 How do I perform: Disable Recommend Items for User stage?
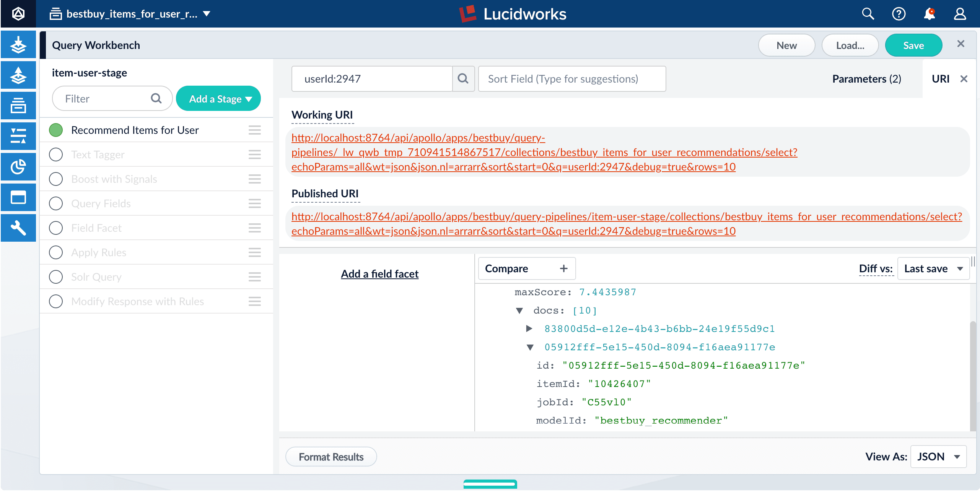tap(56, 130)
